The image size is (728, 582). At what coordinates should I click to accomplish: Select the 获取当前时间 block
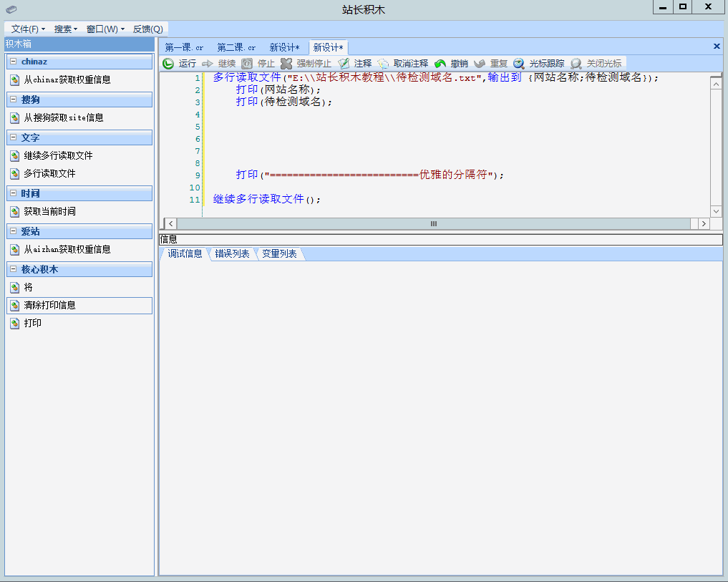pyautogui.click(x=49, y=212)
